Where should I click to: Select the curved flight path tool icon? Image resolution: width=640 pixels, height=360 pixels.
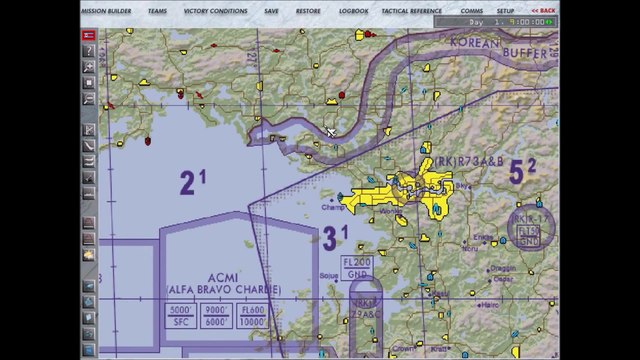[89, 146]
